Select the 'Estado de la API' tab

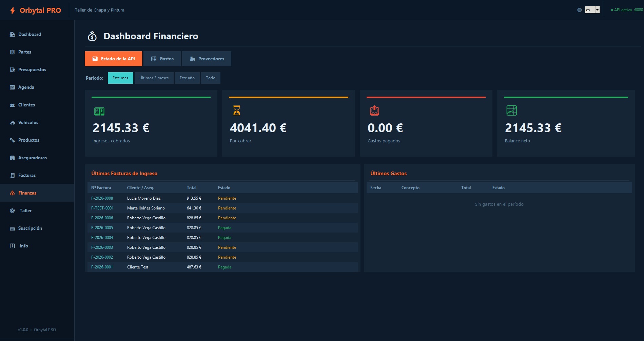[113, 59]
